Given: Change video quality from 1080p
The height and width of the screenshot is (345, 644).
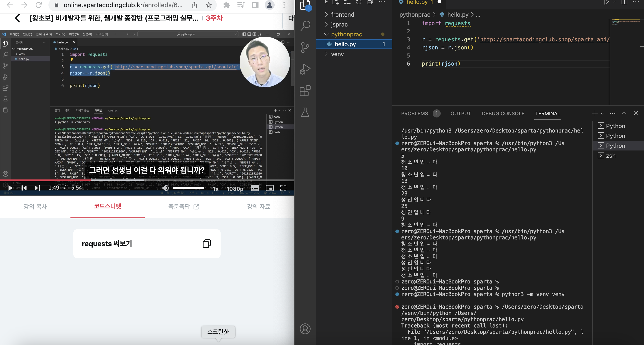Looking at the screenshot, I should tap(235, 189).
